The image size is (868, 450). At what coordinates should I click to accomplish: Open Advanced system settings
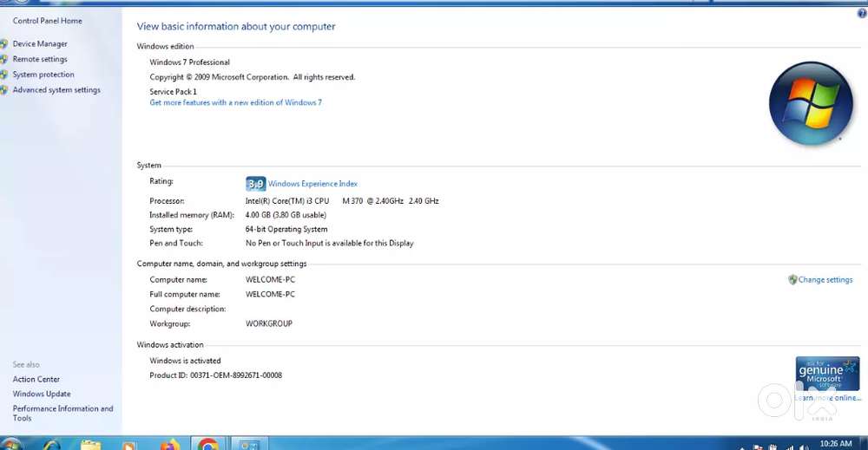[56, 90]
